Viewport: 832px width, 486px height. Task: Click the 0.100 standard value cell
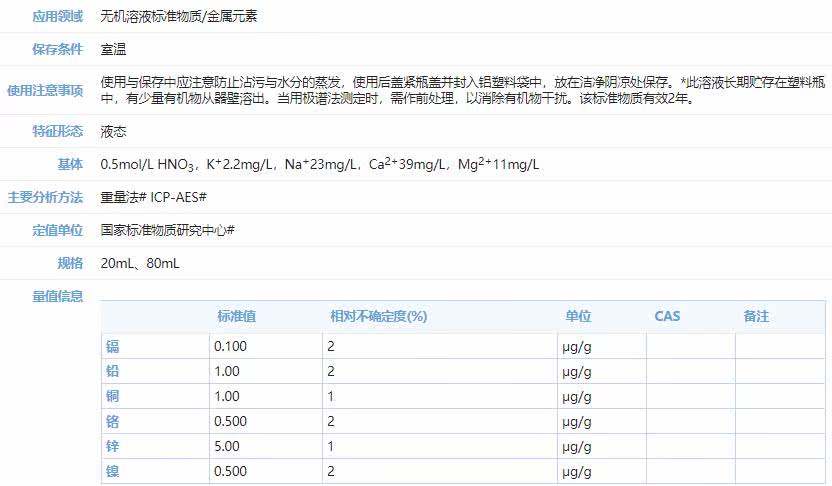click(230, 346)
